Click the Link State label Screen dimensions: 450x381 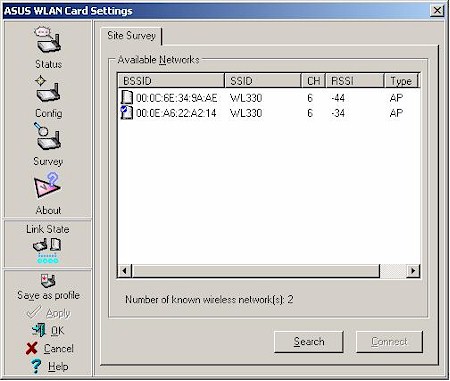point(48,229)
